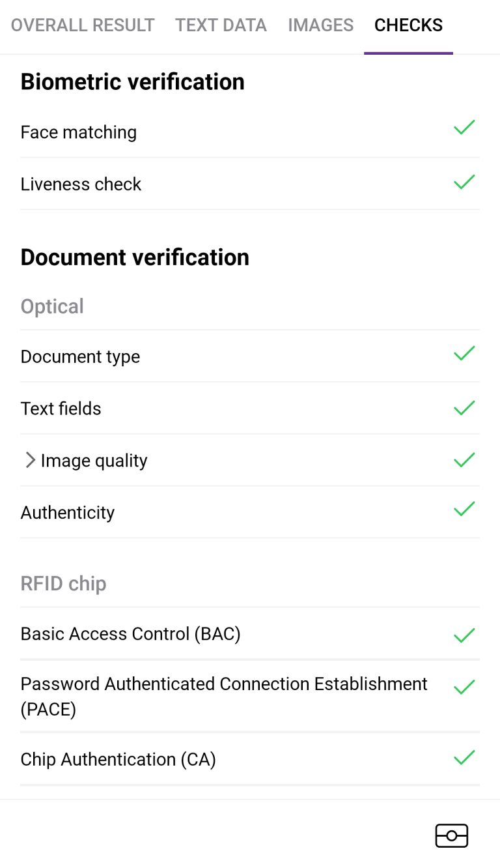
Task: Select the Face matching row label
Action: point(79,132)
